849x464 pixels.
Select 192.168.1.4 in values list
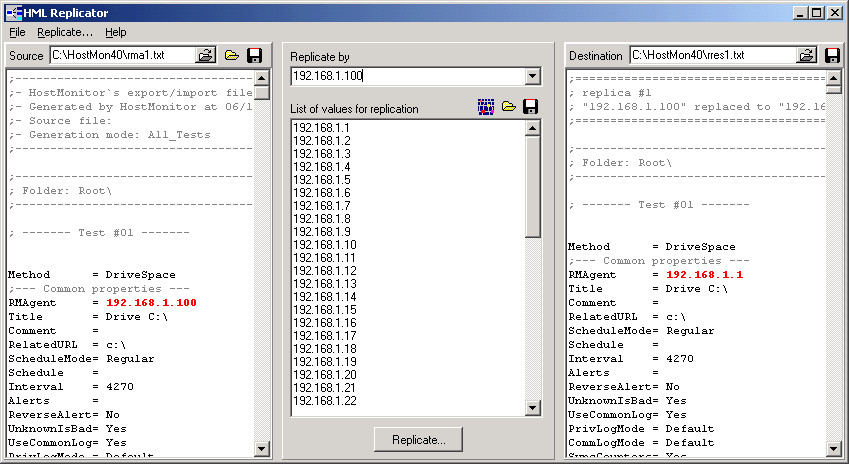click(322, 167)
